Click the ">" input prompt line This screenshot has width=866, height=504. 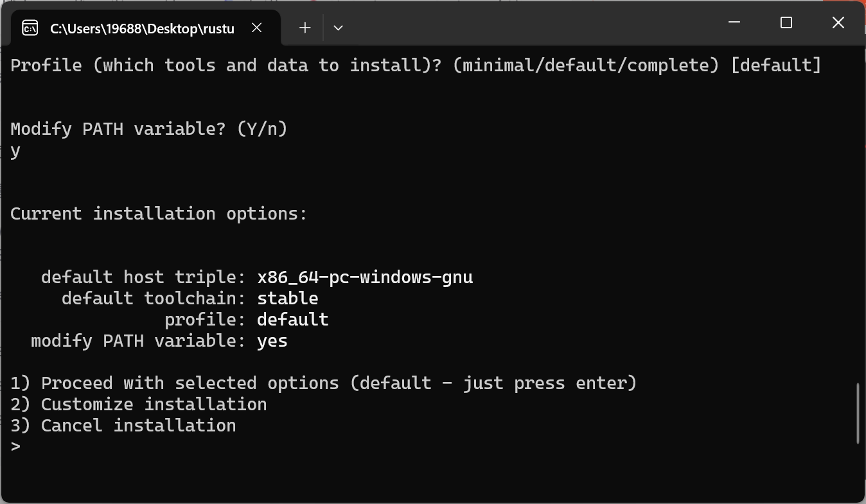(16, 446)
